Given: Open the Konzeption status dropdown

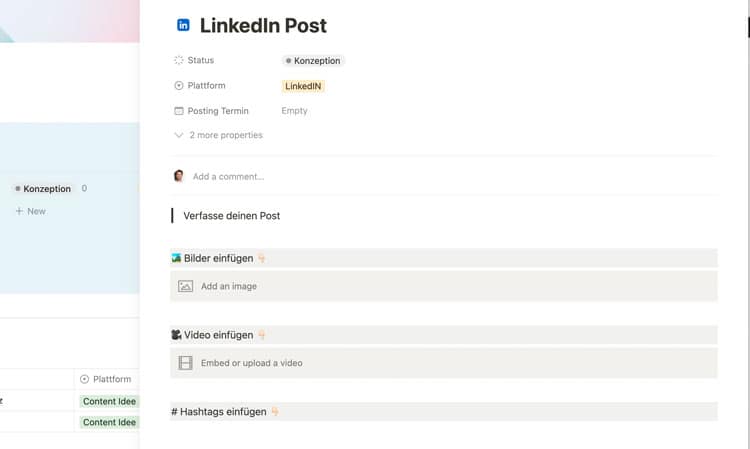Looking at the screenshot, I should [313, 61].
